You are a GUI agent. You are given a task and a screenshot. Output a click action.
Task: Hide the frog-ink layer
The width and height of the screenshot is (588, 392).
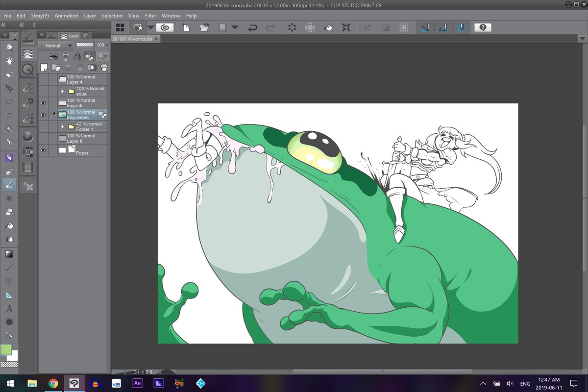[43, 103]
